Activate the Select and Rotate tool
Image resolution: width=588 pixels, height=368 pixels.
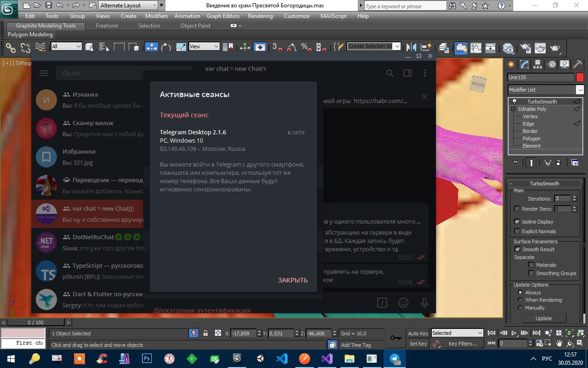tap(166, 47)
